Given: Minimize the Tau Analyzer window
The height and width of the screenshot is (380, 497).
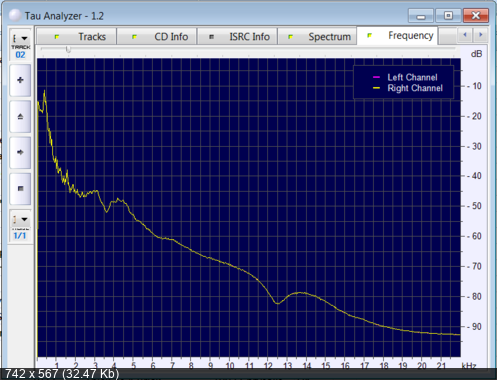Looking at the screenshot, I should pyautogui.click(x=421, y=15).
